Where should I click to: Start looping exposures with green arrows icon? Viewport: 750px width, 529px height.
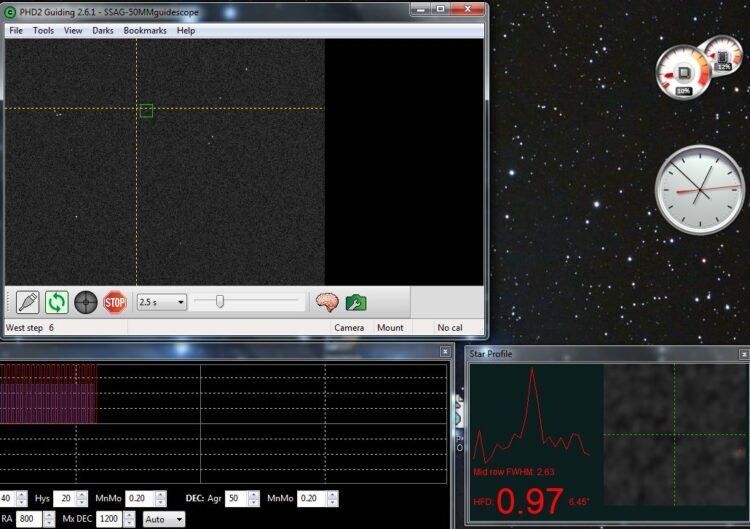pos(56,302)
